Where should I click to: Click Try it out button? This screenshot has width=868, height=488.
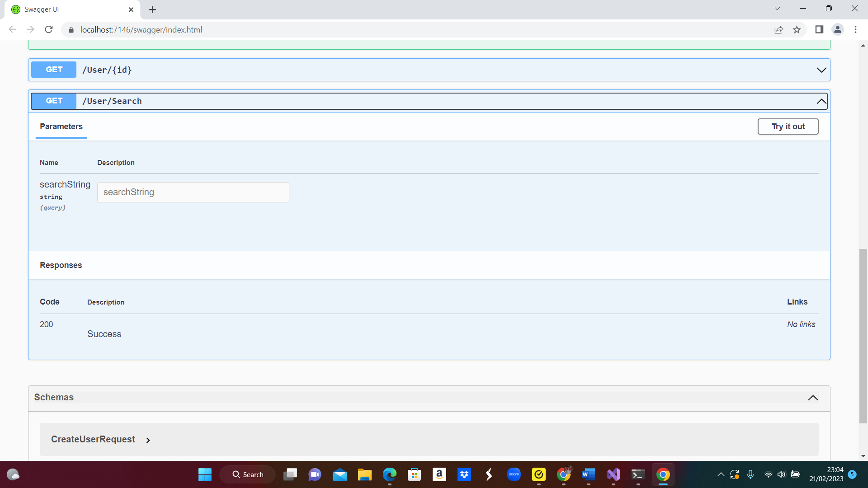pos(788,127)
